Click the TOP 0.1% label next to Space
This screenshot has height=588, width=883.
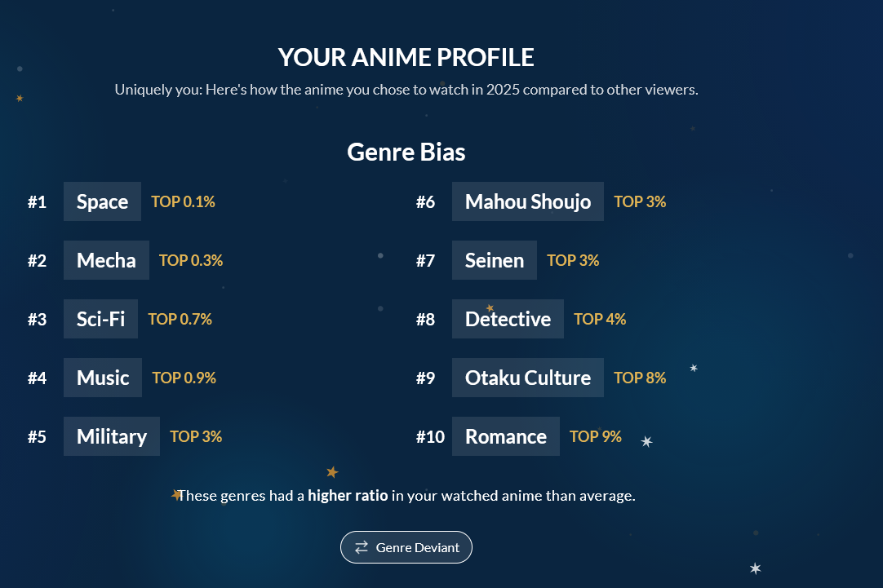pos(183,201)
